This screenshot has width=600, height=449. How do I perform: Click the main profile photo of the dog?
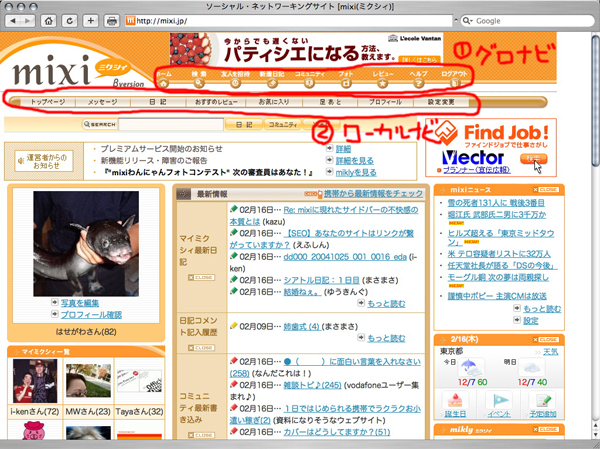point(86,244)
